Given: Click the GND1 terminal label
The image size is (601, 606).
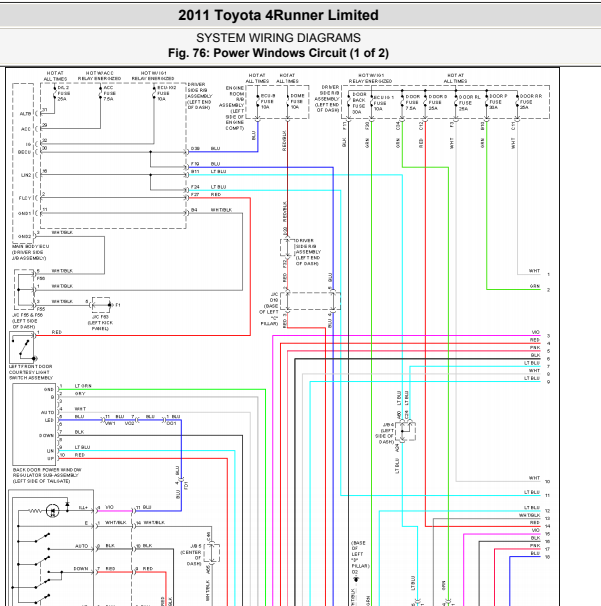Looking at the screenshot, I should coord(25,213).
